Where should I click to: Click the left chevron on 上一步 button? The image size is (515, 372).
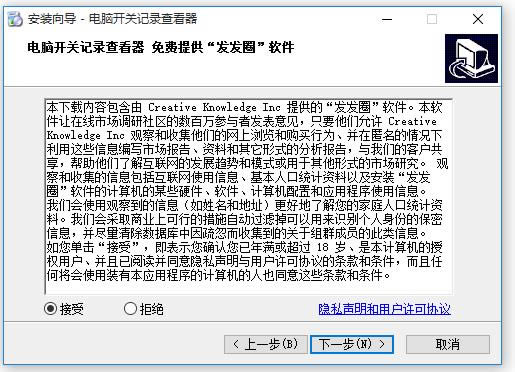click(x=236, y=344)
